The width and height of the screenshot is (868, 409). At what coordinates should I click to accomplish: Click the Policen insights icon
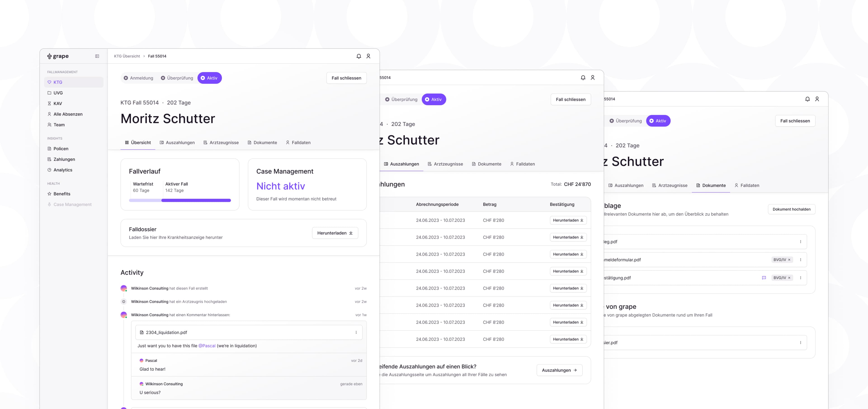click(x=49, y=149)
